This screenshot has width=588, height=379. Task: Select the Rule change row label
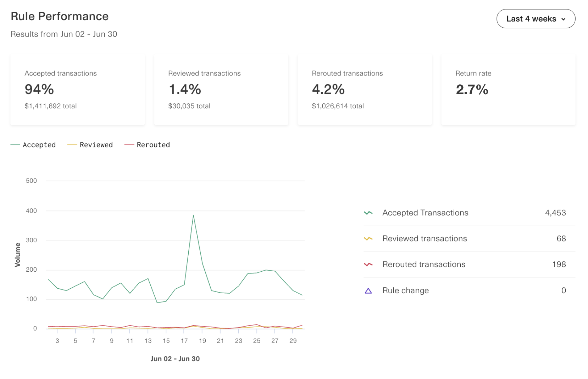405,290
